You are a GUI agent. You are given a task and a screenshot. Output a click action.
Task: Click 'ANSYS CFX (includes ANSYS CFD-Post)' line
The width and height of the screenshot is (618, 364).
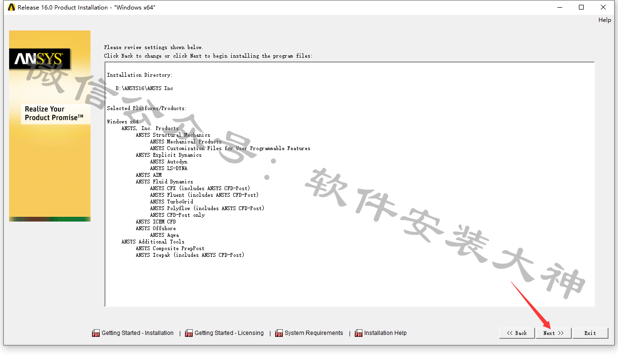(x=200, y=189)
